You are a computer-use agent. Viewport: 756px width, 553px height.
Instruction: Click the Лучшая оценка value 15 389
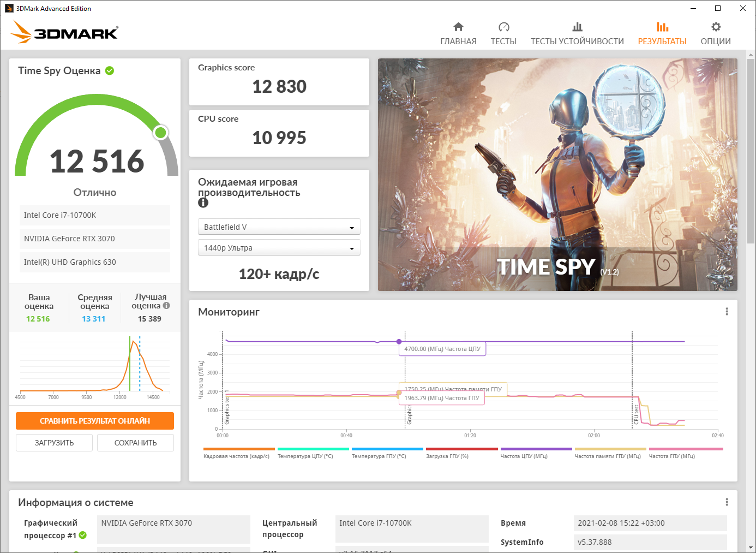149,319
